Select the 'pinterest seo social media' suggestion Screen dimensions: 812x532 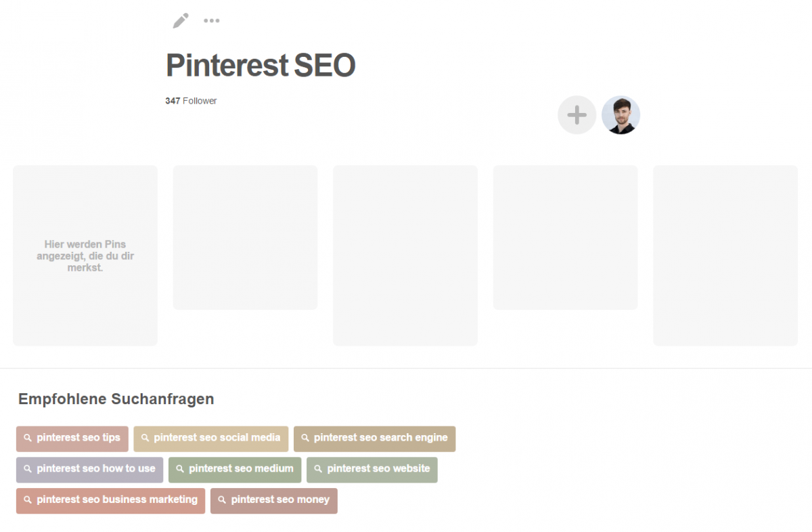coord(211,438)
